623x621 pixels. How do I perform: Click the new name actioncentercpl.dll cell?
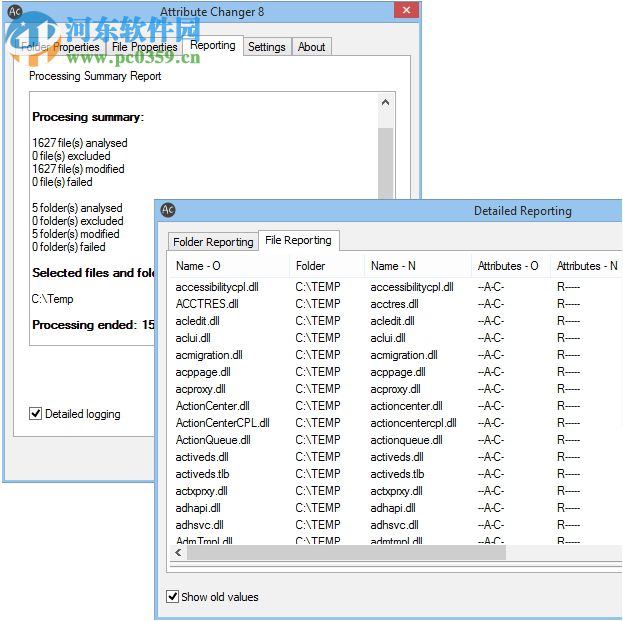coord(413,423)
